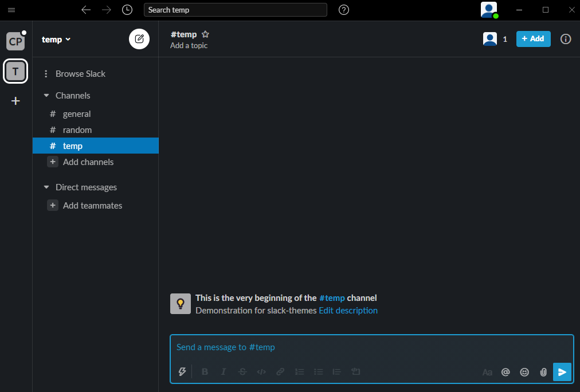
Task: Toggle bold formatting in the composer
Action: click(205, 372)
